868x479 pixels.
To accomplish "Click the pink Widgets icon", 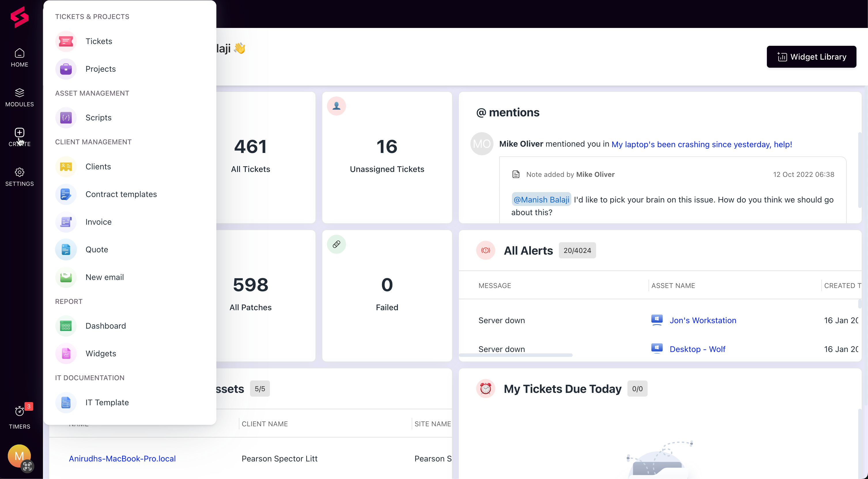I will [66, 353].
